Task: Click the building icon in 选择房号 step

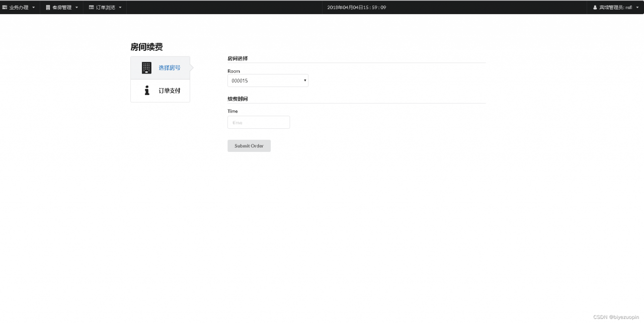Action: pyautogui.click(x=146, y=68)
